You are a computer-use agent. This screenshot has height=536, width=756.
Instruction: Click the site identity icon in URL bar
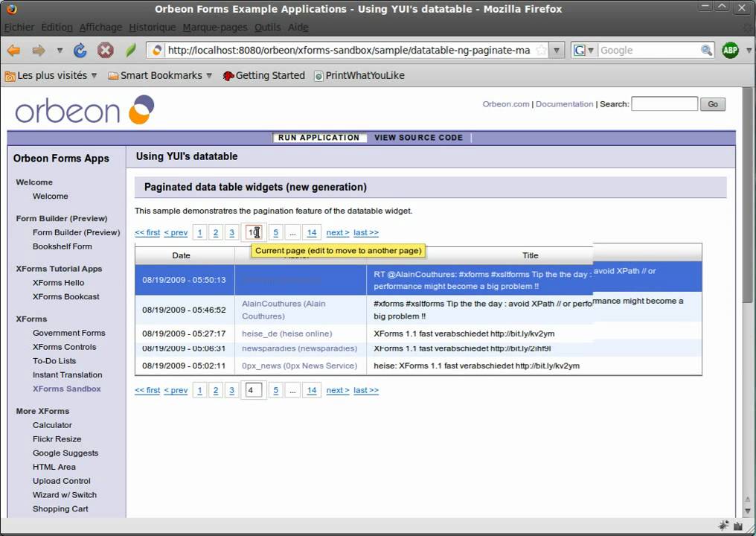pos(157,50)
